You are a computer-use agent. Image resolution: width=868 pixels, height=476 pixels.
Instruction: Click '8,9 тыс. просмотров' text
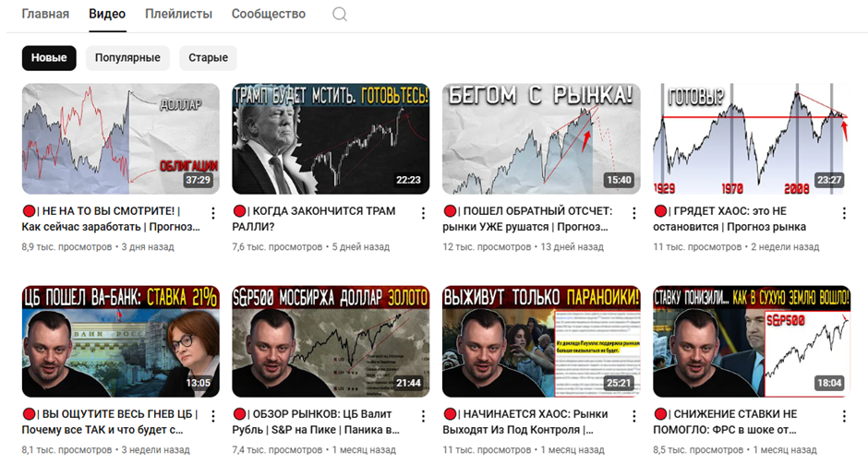[x=66, y=247]
